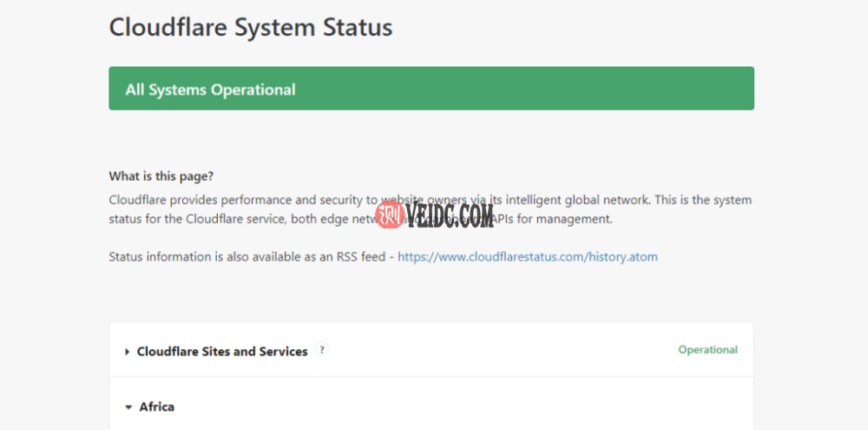Open the history.atom RSS feed link
The image size is (868, 430).
(x=528, y=257)
